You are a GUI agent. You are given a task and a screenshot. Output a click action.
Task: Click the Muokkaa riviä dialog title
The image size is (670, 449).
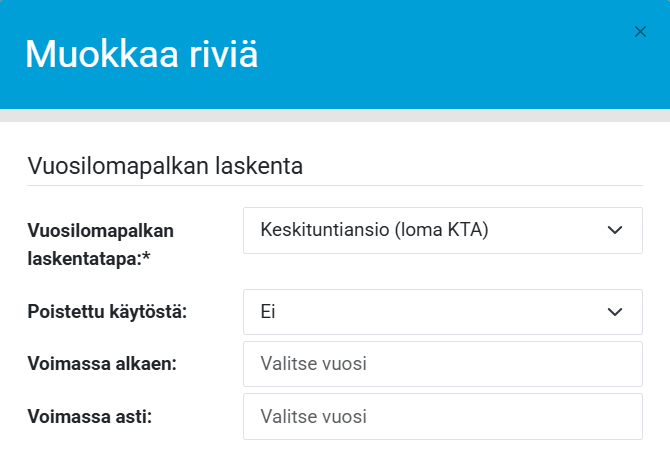pos(141,54)
